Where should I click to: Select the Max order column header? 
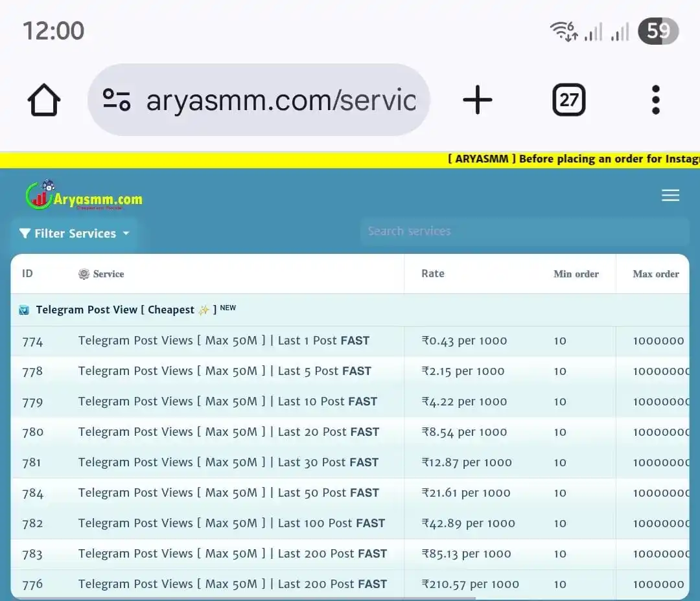click(x=656, y=274)
